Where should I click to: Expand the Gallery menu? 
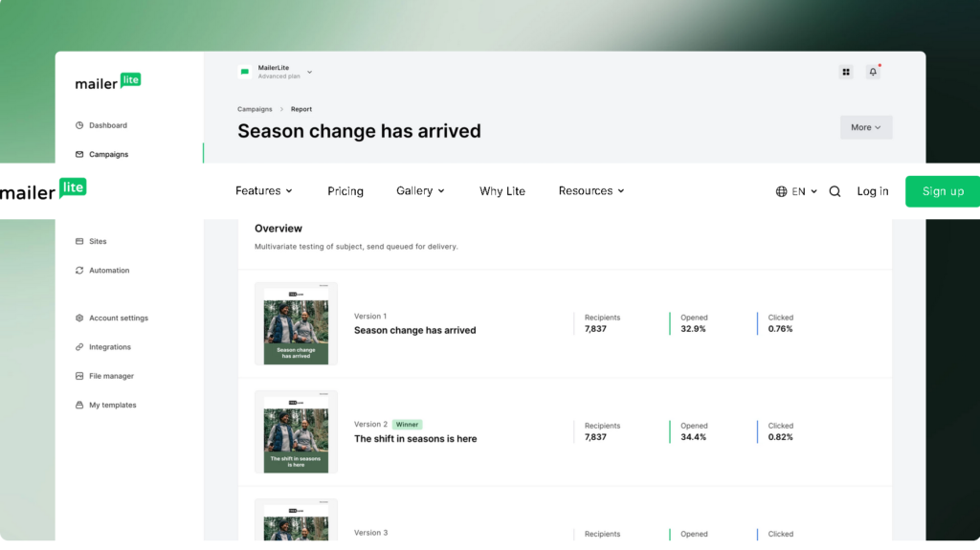420,190
